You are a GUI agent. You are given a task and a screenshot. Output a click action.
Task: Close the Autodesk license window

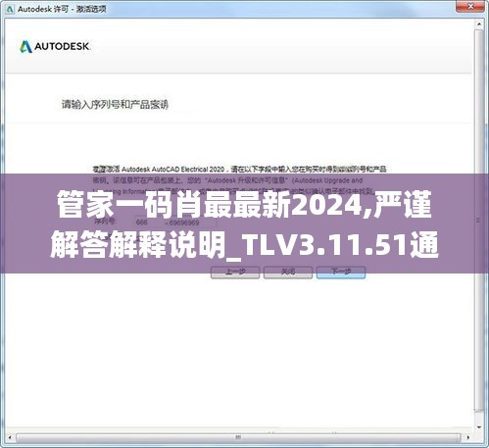[x=470, y=6]
